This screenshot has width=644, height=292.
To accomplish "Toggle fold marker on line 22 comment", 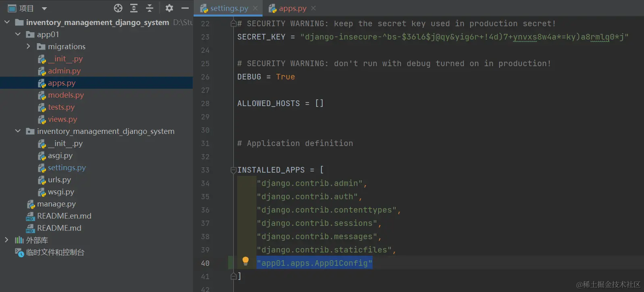I will (233, 24).
